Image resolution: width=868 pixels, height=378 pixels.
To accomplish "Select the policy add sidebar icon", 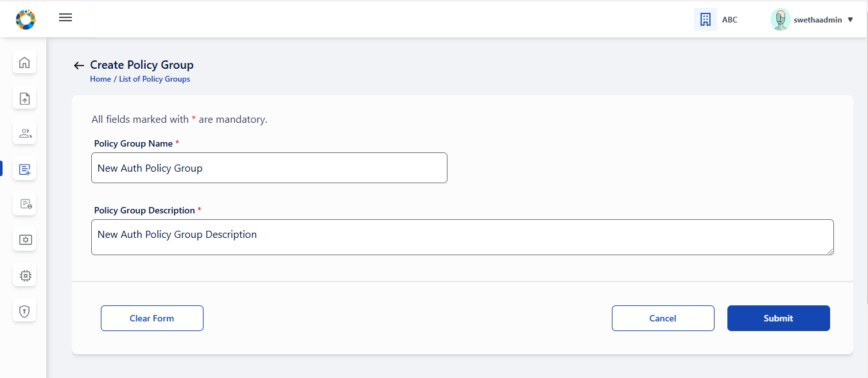I will 24,169.
